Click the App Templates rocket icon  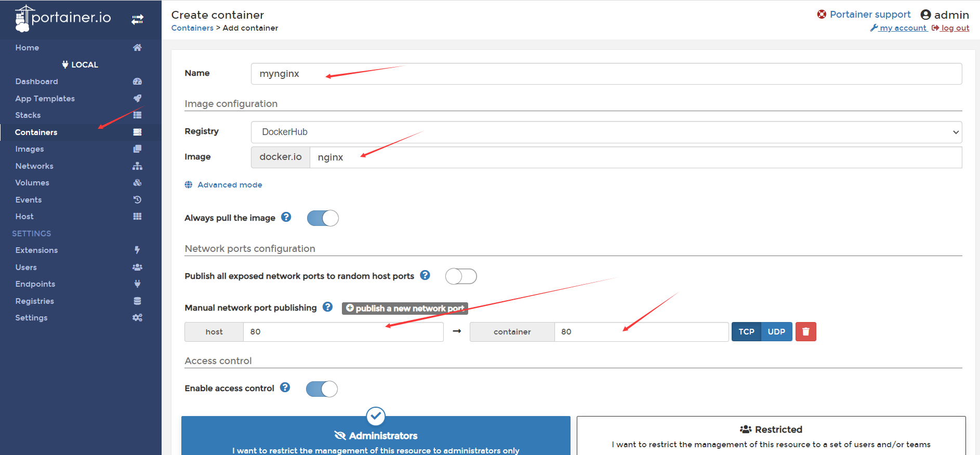click(137, 98)
